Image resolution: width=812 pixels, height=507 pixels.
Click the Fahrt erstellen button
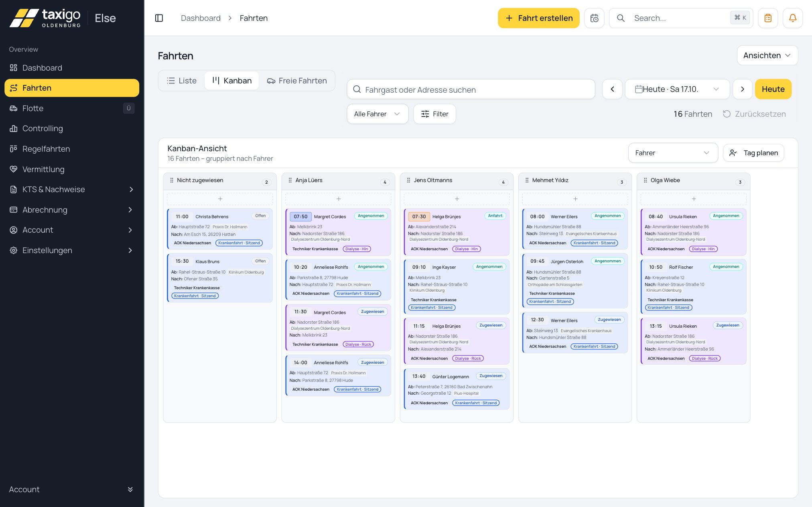538,18
